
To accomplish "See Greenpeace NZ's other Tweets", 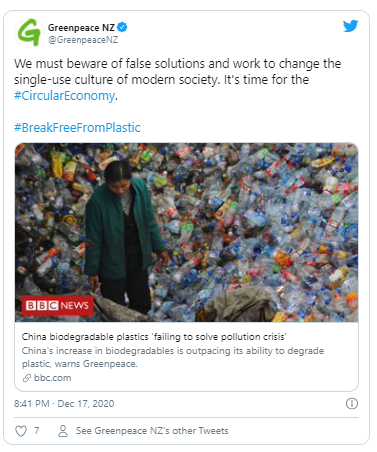I will point(152,431).
